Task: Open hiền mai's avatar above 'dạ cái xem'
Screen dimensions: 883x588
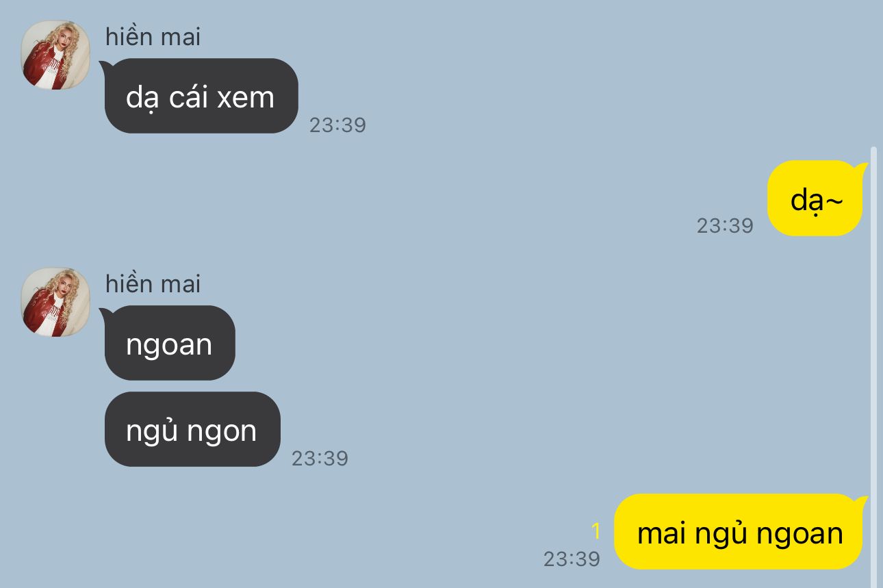Action: (55, 55)
